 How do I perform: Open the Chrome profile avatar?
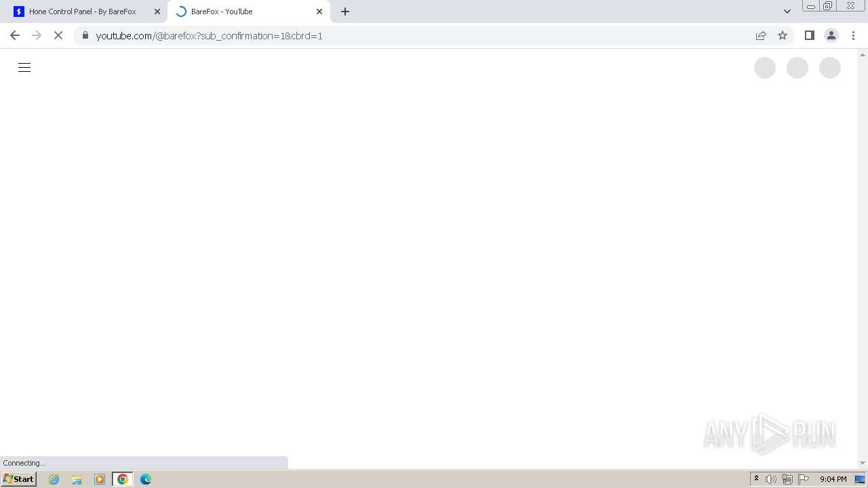[x=831, y=35]
